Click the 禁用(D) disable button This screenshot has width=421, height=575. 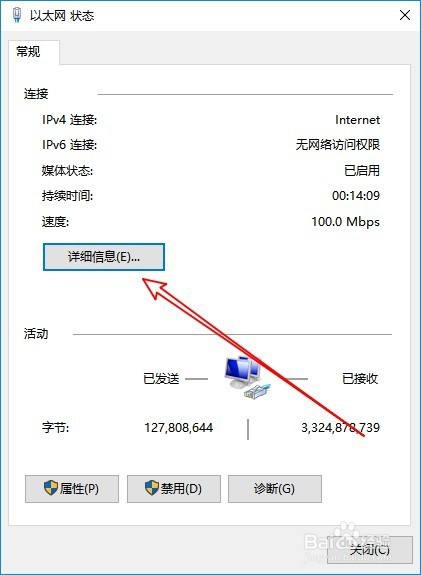[174, 489]
